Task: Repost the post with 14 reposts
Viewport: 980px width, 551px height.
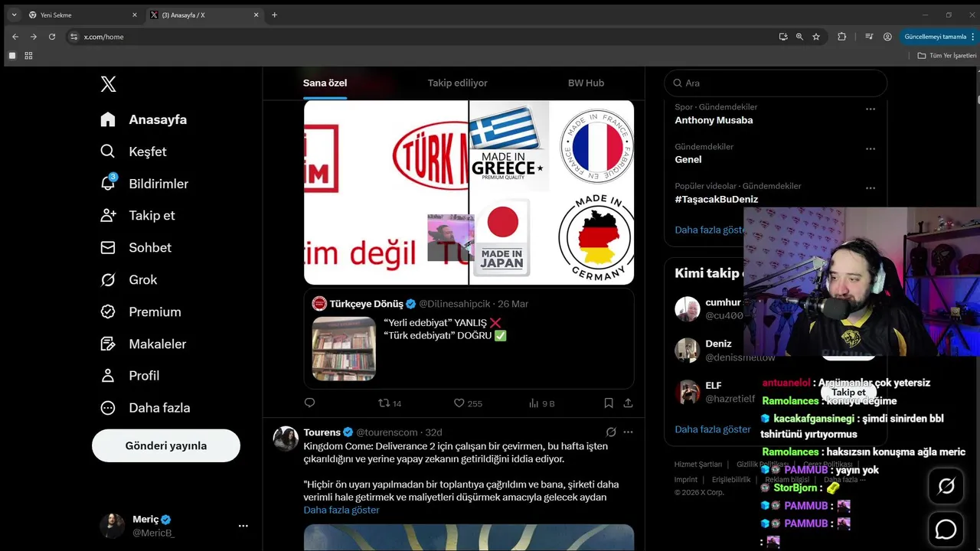Action: click(x=390, y=403)
